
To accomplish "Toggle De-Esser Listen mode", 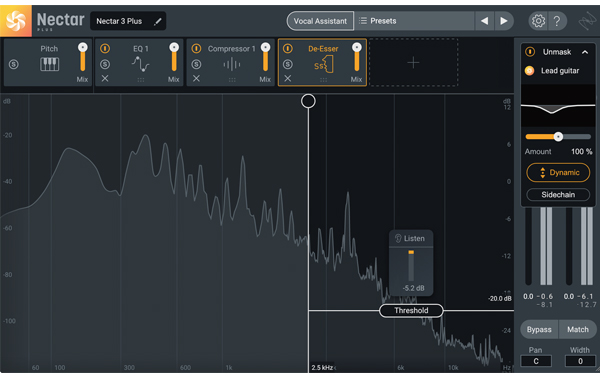I will (x=410, y=238).
